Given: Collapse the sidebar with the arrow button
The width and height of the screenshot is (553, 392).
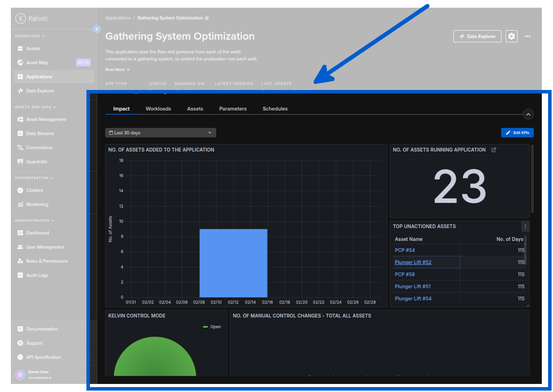Looking at the screenshot, I should point(97,29).
